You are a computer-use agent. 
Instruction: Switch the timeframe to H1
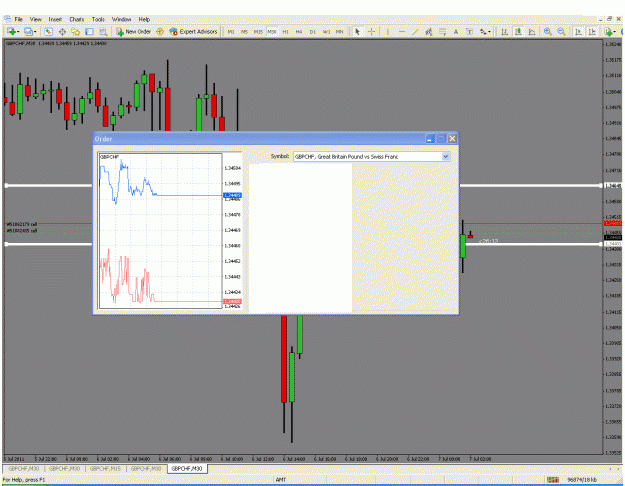tap(285, 31)
